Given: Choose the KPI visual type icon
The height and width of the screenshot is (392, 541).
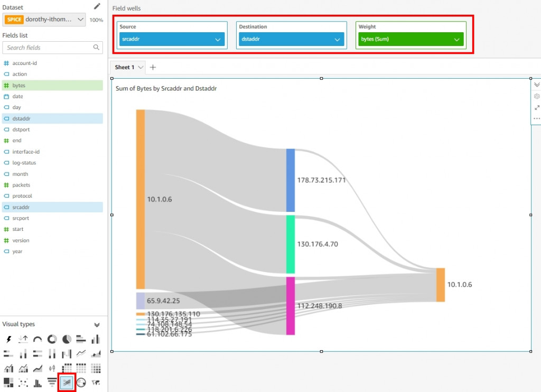Looking at the screenshot, I should tap(23, 339).
